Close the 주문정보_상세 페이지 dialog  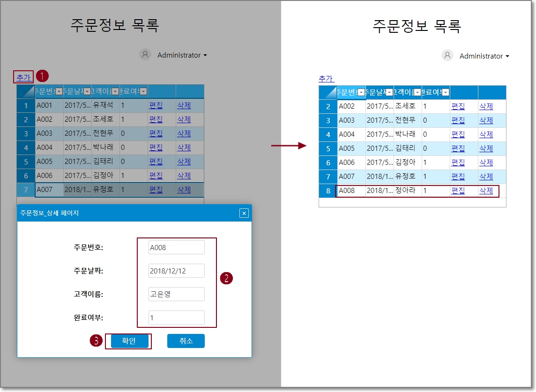(244, 213)
